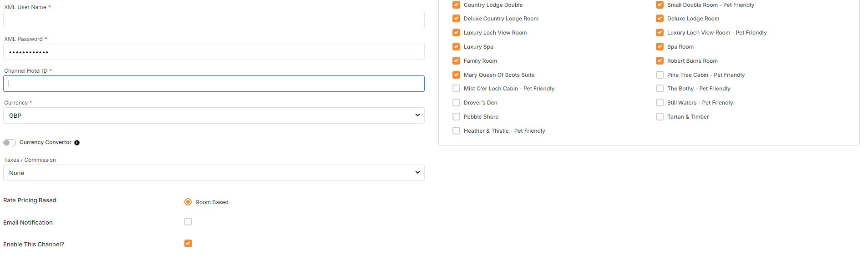Expand the Taxes / Commission dropdown

(x=213, y=173)
